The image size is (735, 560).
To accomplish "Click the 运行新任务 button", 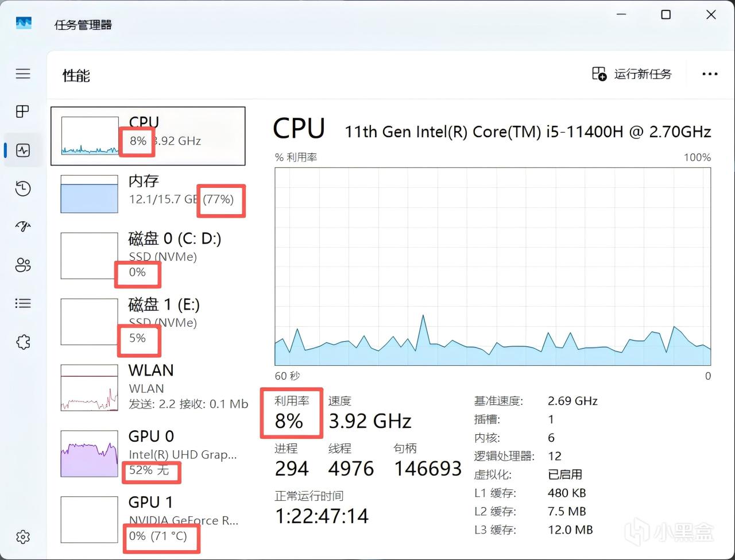I will pyautogui.click(x=632, y=74).
